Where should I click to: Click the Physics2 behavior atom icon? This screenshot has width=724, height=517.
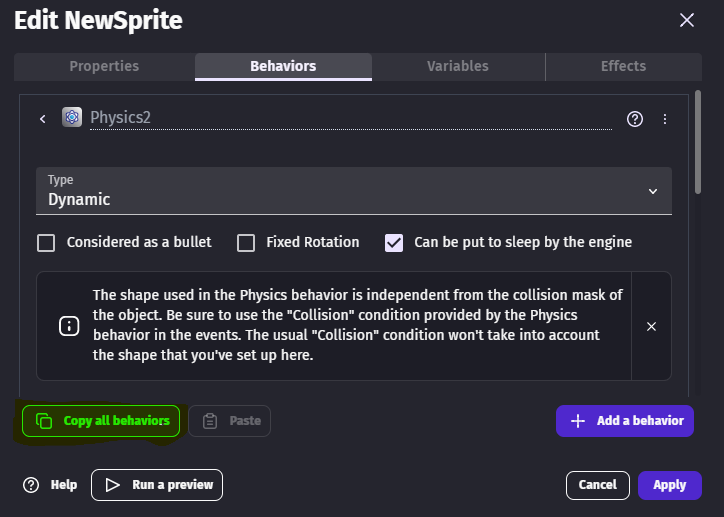pos(72,118)
